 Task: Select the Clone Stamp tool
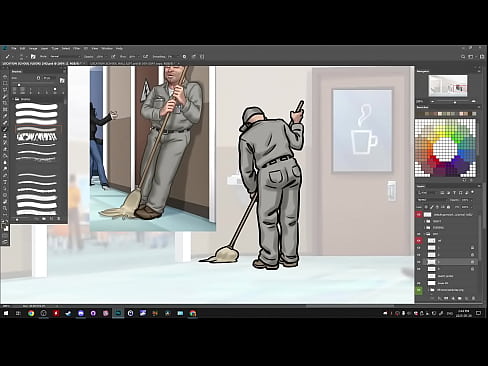[5, 136]
